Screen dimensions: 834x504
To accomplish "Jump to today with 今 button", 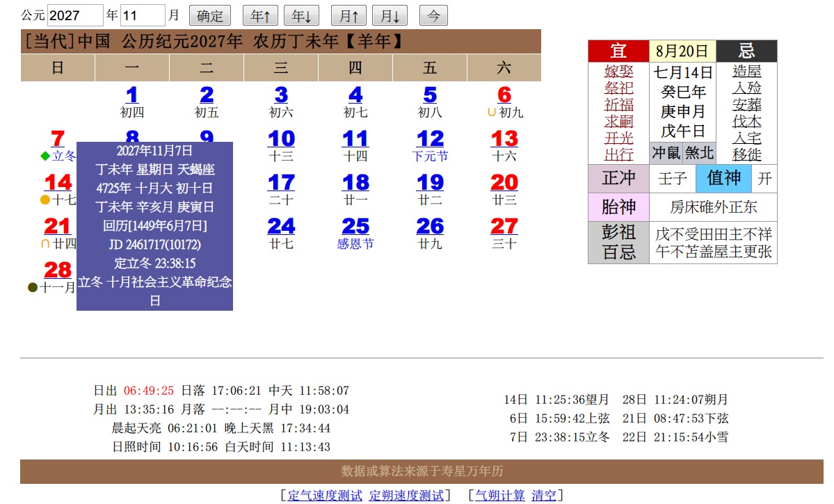I will [x=433, y=15].
